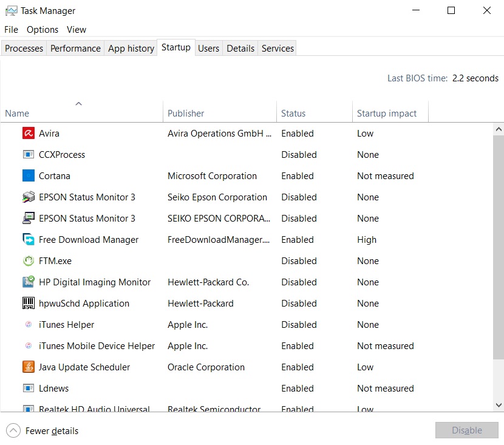Click the Disable button
The width and height of the screenshot is (504, 445).
[x=467, y=430]
